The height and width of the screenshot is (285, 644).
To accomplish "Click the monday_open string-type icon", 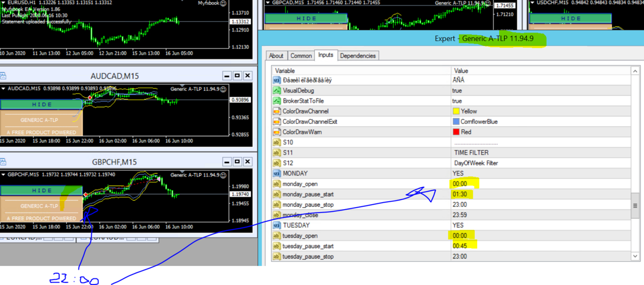I will tap(277, 184).
